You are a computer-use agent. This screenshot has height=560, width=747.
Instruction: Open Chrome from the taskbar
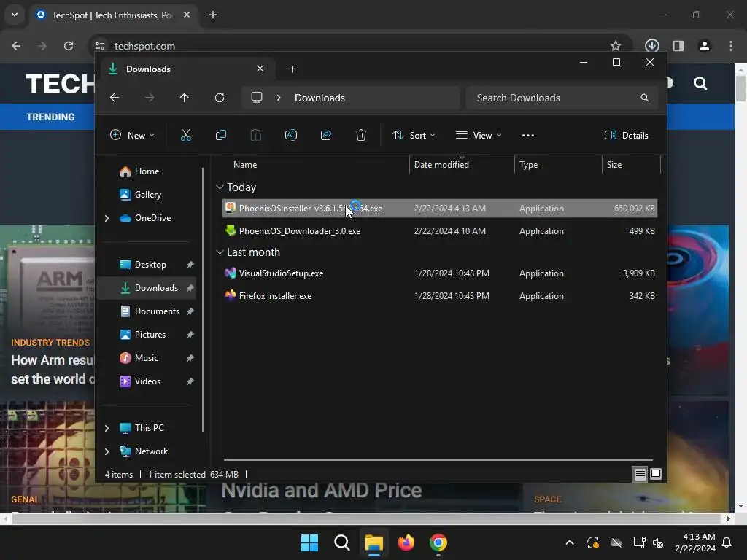point(438,542)
